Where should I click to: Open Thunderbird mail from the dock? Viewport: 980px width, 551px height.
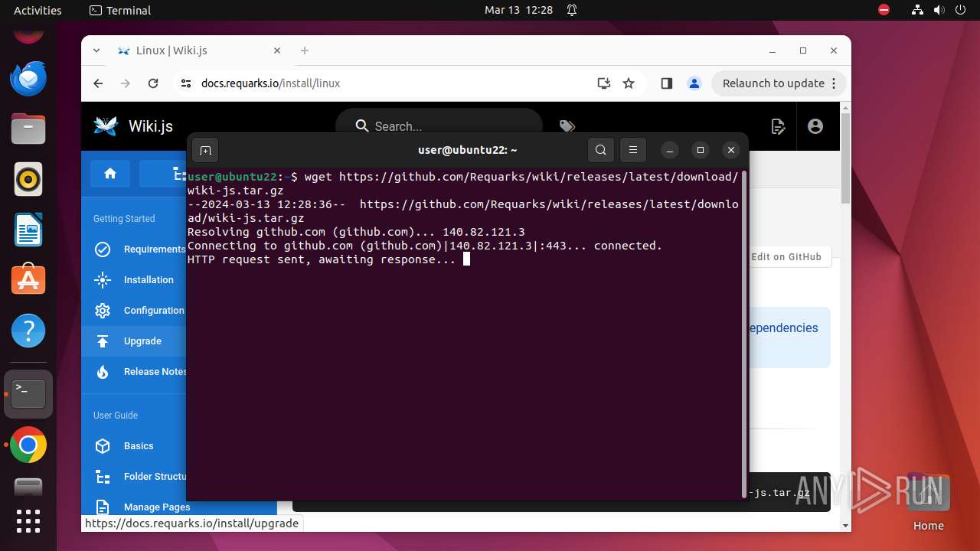(28, 77)
